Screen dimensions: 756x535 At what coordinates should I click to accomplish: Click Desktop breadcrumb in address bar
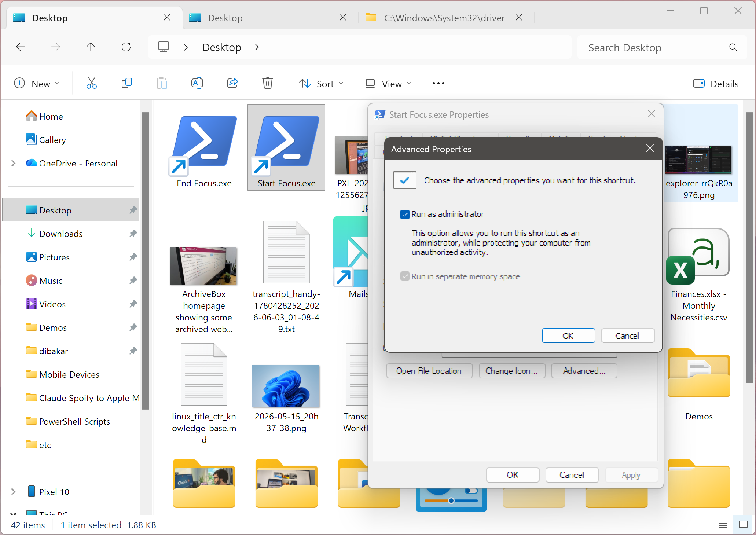(x=222, y=47)
